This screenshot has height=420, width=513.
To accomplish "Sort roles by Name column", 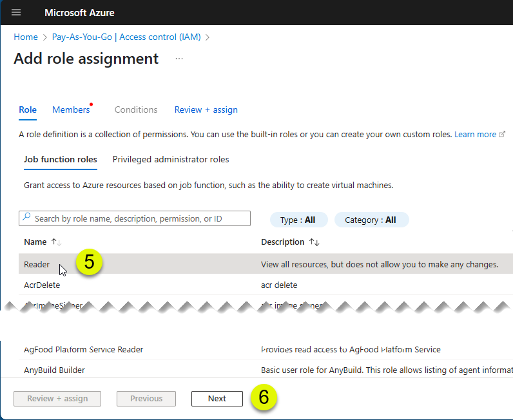I will [x=43, y=242].
